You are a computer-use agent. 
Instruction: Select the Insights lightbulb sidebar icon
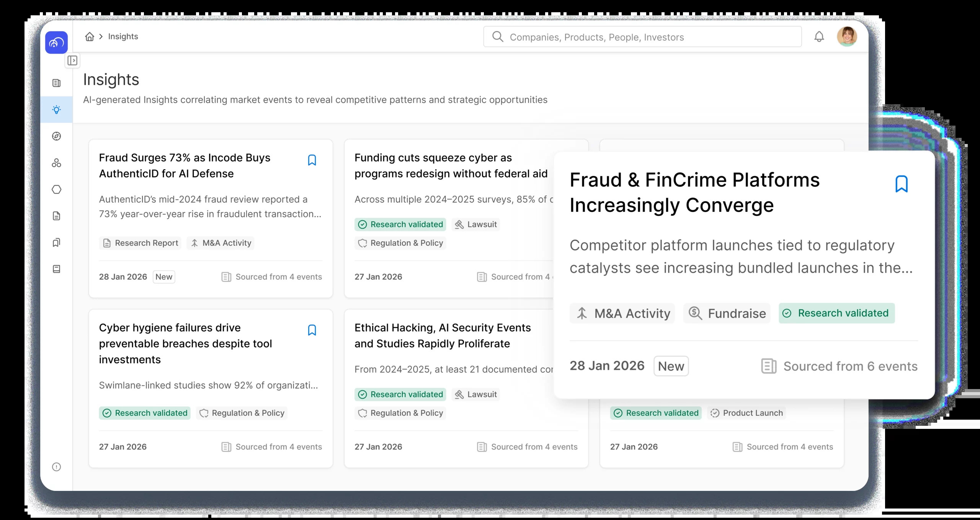57,110
